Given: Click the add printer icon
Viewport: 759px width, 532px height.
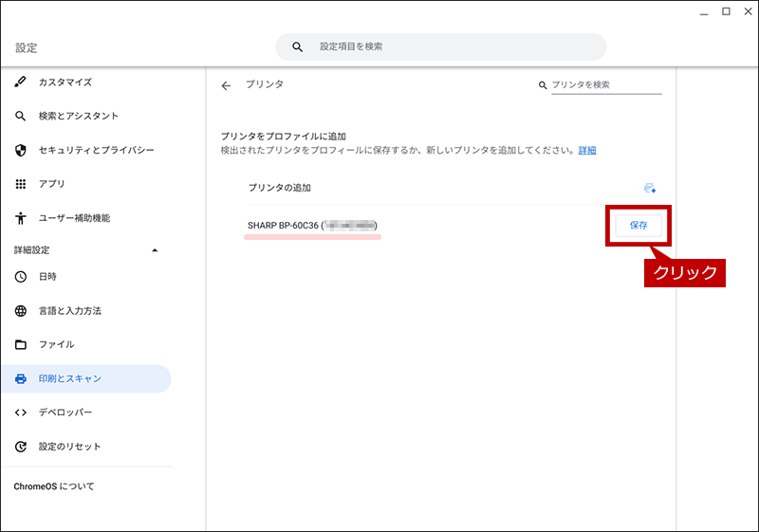Looking at the screenshot, I should 650,188.
